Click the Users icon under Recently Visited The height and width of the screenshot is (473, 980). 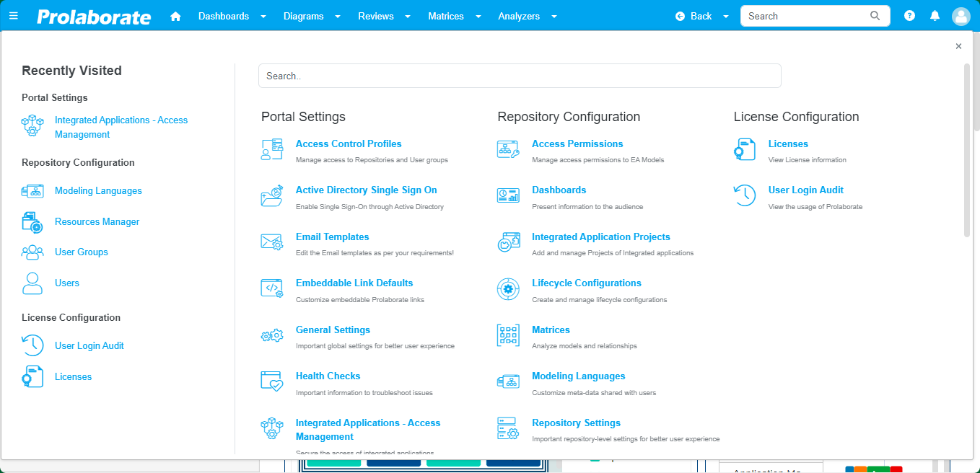(32, 283)
